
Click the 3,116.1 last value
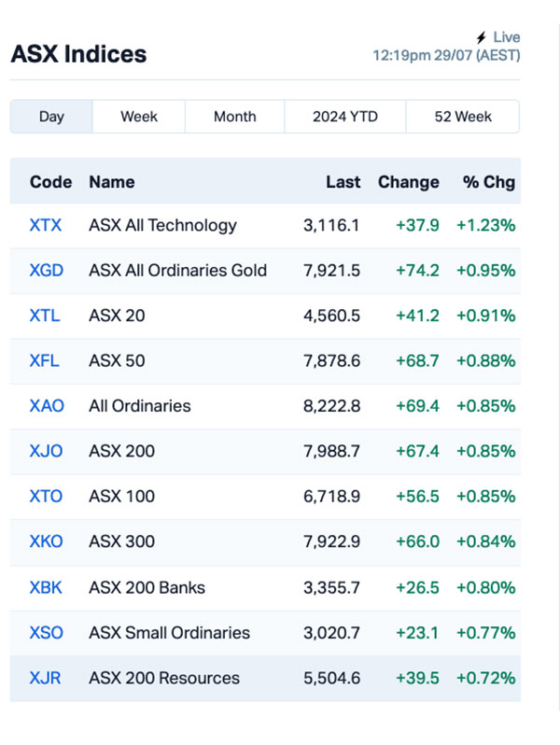(x=331, y=225)
